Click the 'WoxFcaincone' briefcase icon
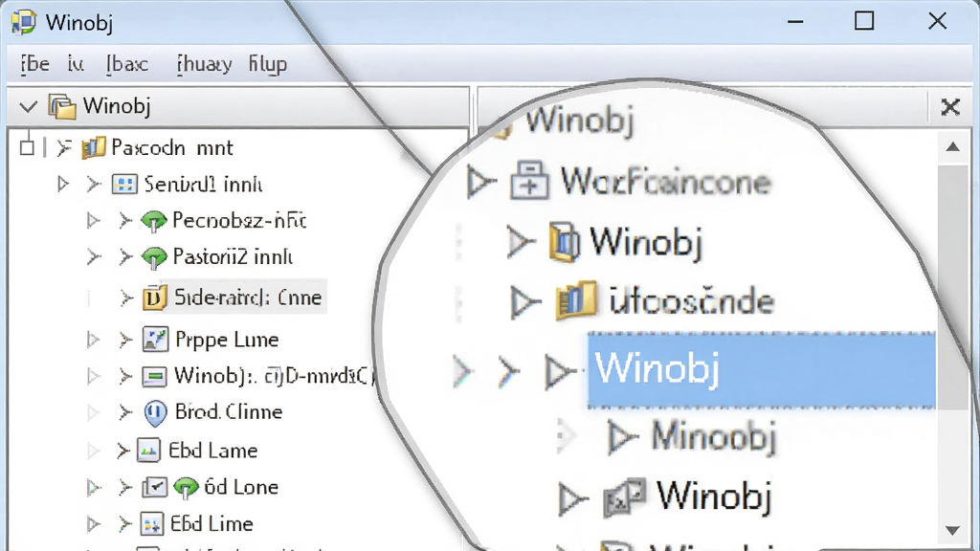 tap(529, 181)
